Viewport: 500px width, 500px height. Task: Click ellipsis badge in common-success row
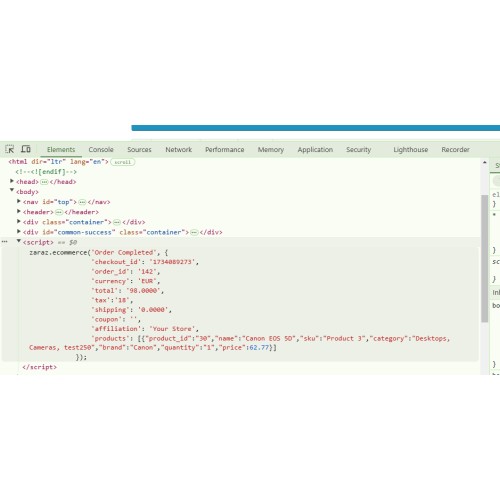[194, 232]
